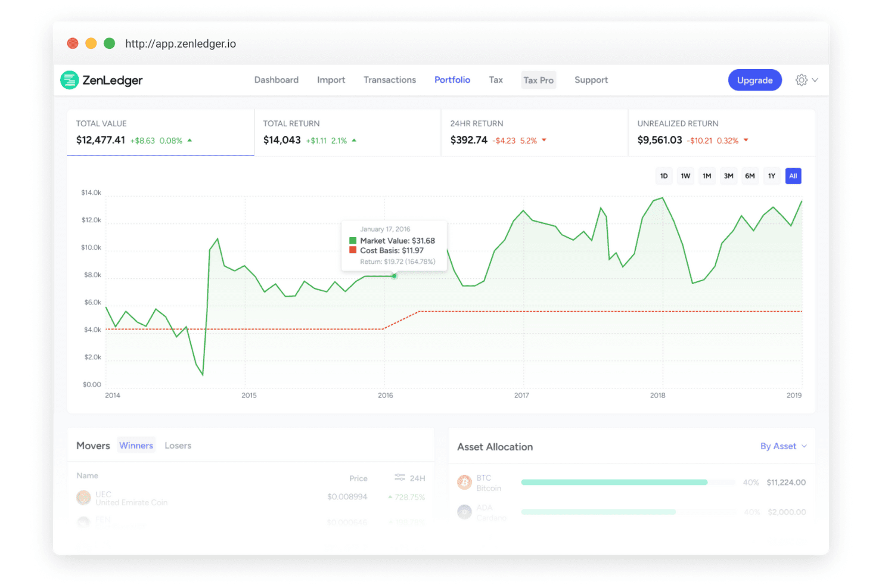Viewport: 882px width, 588px height.
Task: Open the Support menu item
Action: [591, 80]
